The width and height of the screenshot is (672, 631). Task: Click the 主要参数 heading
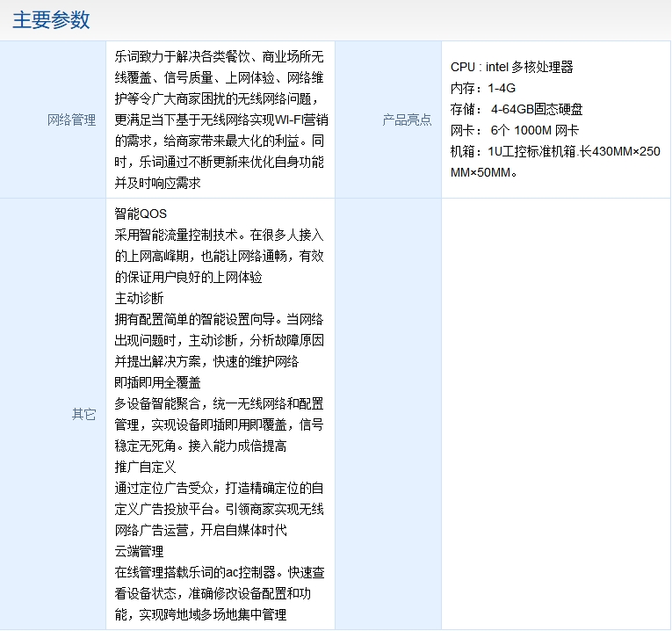(51, 20)
